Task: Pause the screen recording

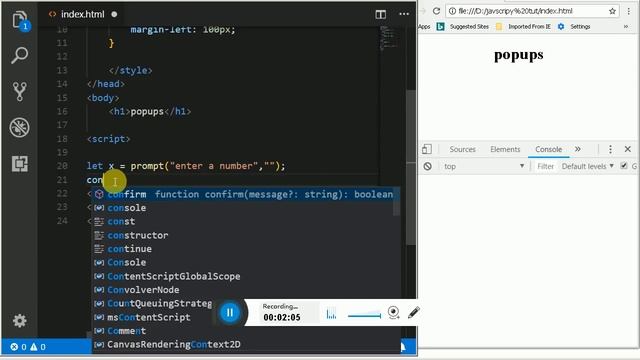Action: (x=229, y=313)
